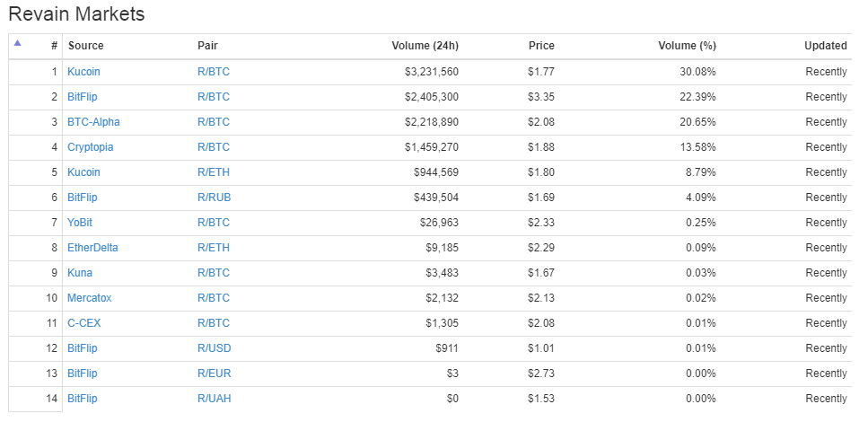Screen dimensions: 868x422
Task: Open Kucoin source link in row 1
Action: tap(83, 72)
